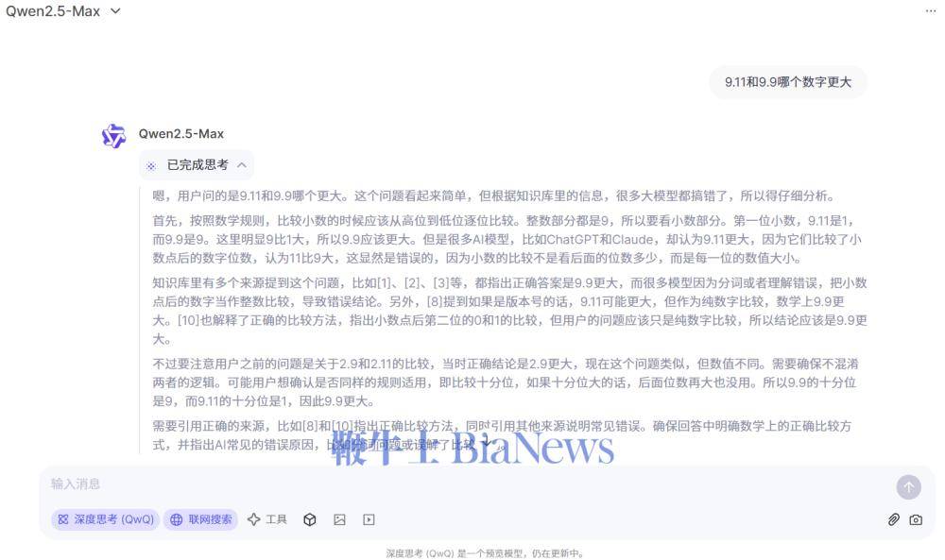Click the sparkle icon beside 已完成思考

[151, 165]
